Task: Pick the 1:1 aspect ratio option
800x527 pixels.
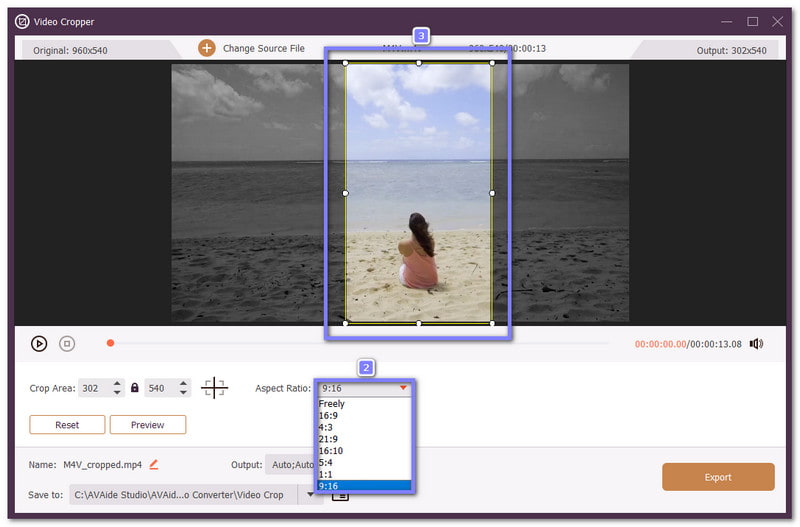Action: tap(325, 474)
